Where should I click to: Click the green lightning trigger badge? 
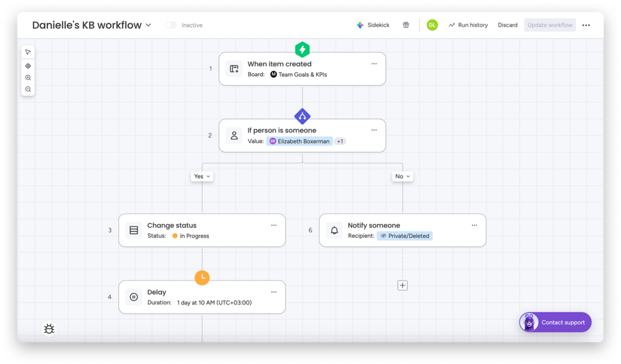coord(302,49)
